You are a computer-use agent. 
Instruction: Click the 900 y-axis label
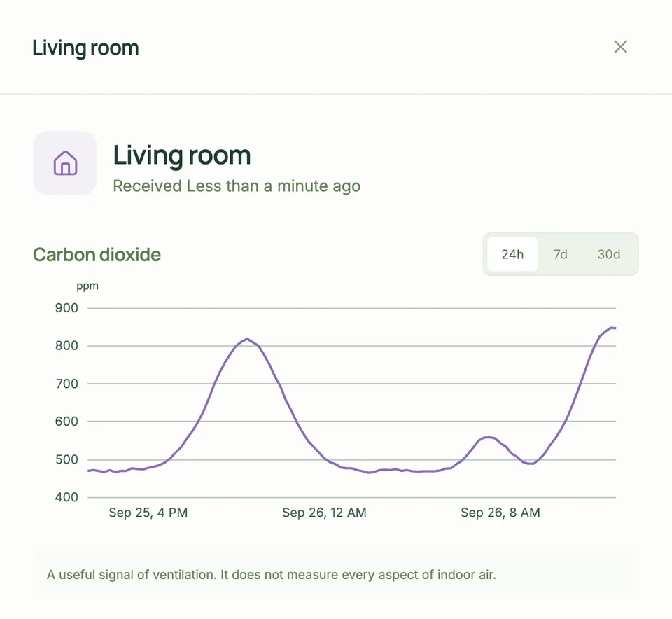[x=66, y=308]
